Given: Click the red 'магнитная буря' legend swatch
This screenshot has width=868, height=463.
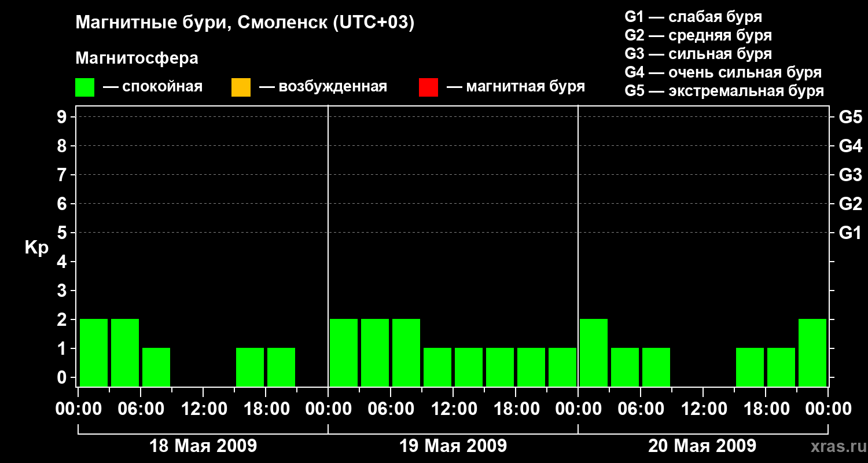Looking at the screenshot, I should [x=428, y=87].
